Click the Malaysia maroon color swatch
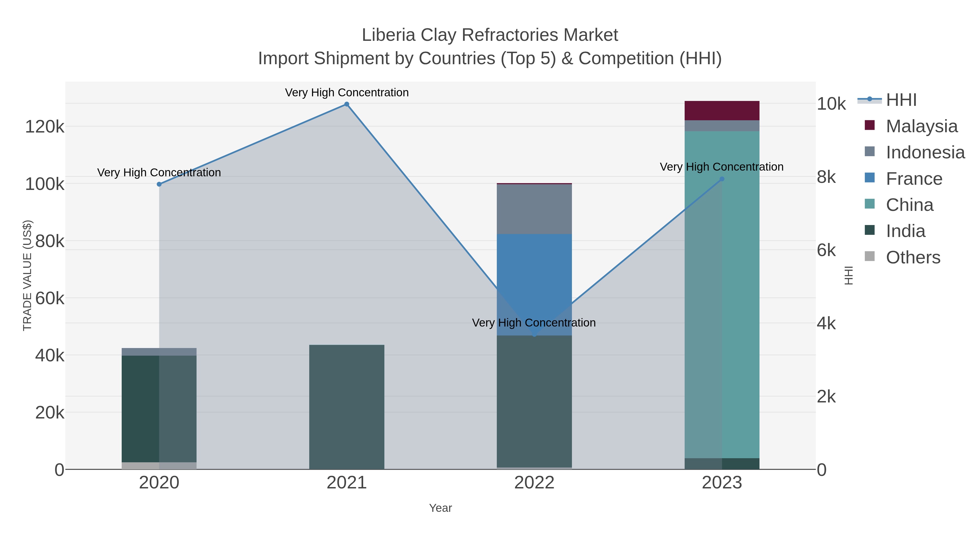 (870, 125)
